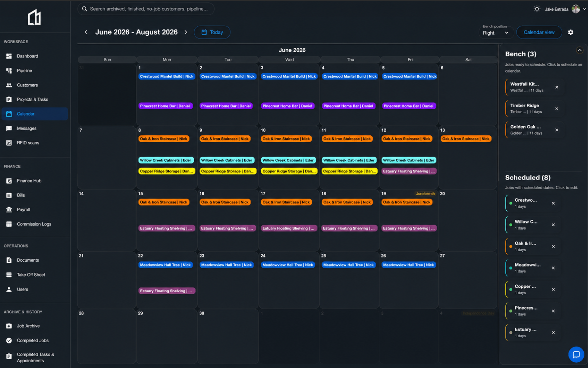Open calendar settings gear icon

tap(571, 32)
